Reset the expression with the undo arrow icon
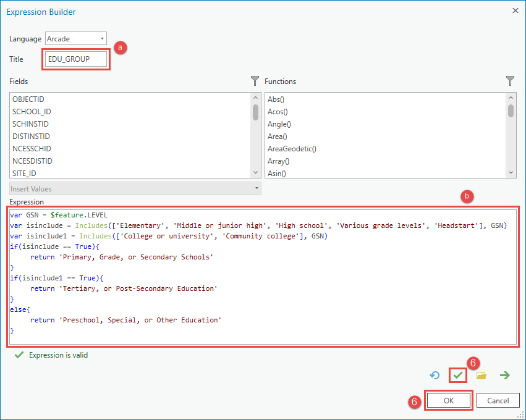This screenshot has width=526, height=420. pyautogui.click(x=435, y=375)
